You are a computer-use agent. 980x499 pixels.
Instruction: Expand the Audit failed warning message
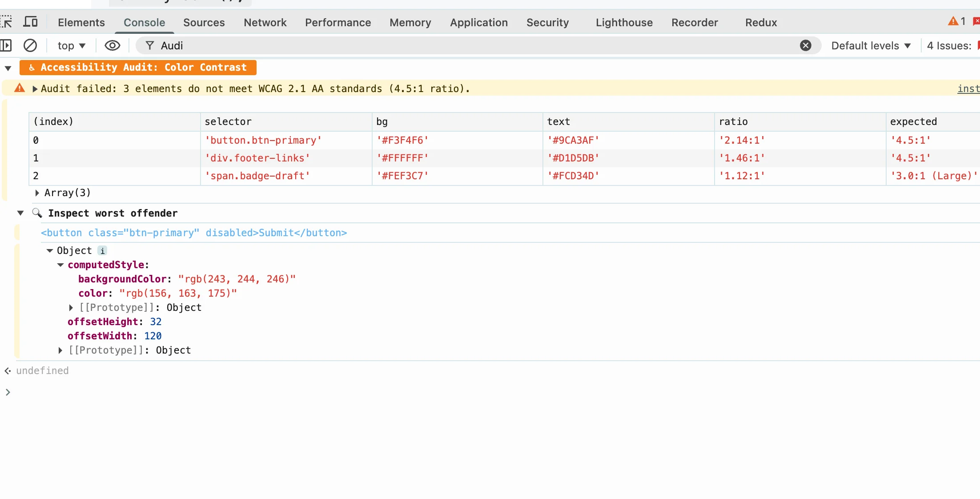tap(35, 89)
